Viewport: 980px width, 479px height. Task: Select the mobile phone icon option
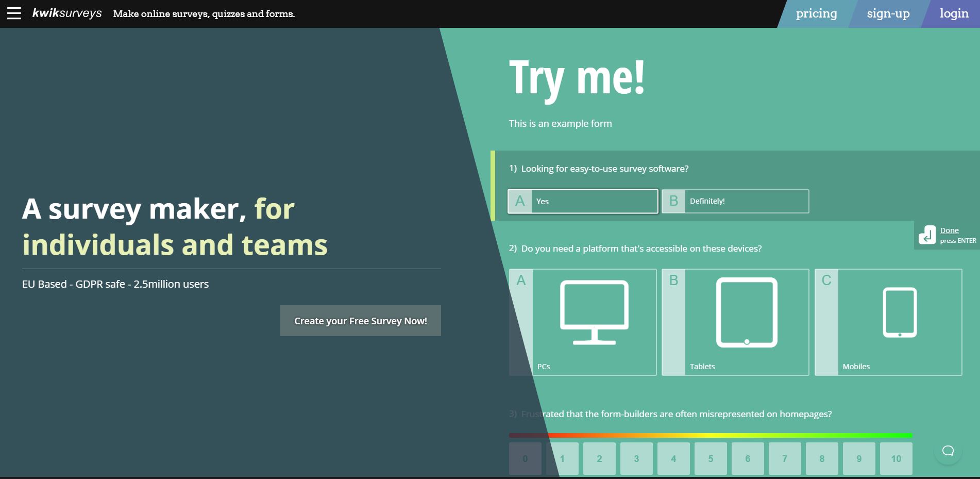900,313
